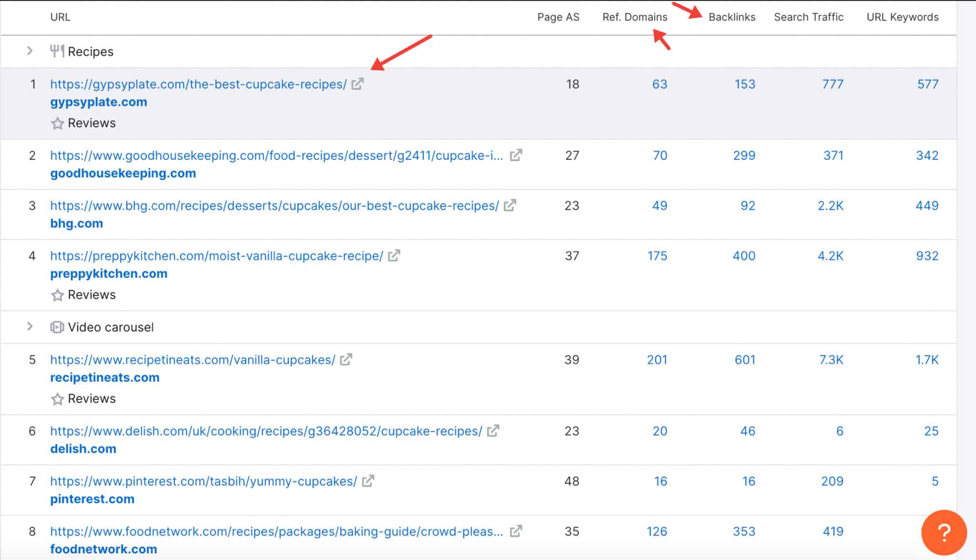976x560 pixels.
Task: Click gypsyplate Search Traffic value 777
Action: pos(833,84)
